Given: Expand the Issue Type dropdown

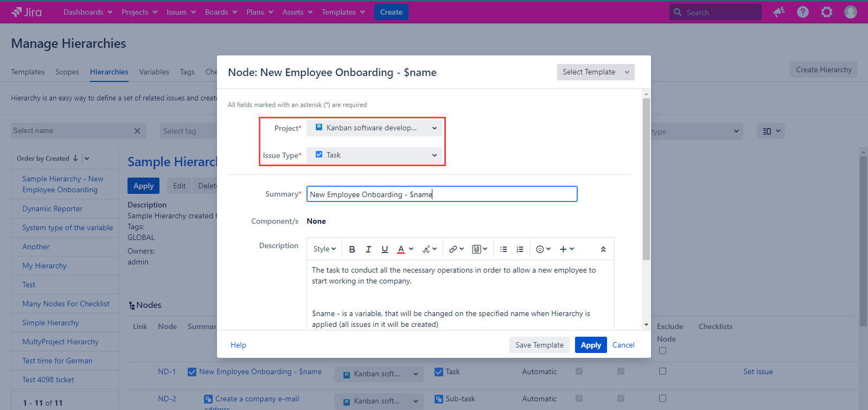Looking at the screenshot, I should click(x=374, y=155).
